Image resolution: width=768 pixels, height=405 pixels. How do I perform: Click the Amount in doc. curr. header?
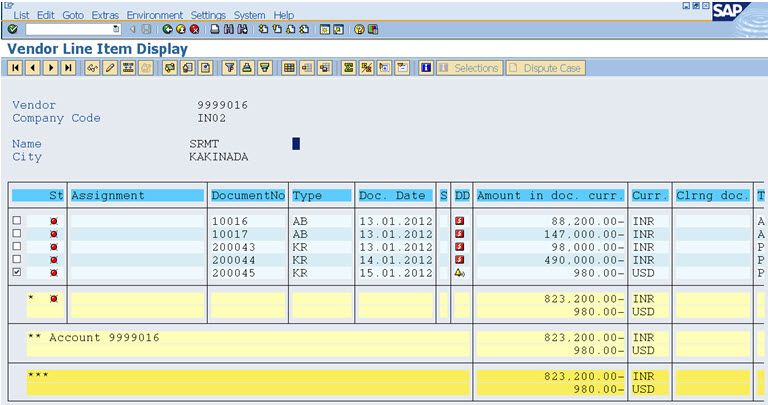click(551, 195)
